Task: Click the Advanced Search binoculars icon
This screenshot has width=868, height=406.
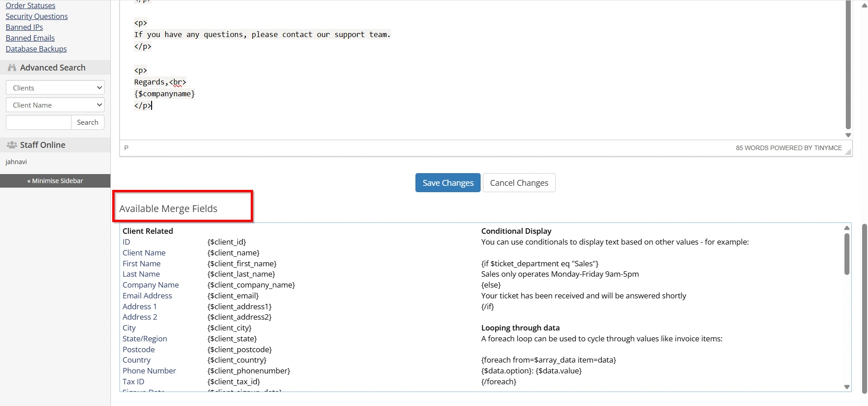Action: tap(12, 67)
